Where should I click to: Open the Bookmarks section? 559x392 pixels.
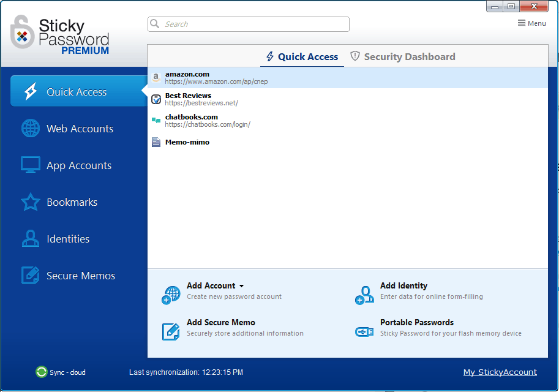[72, 202]
